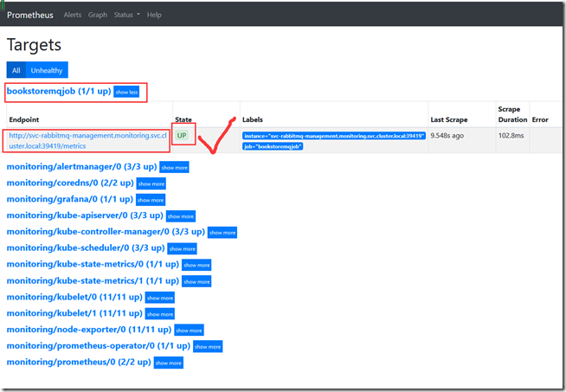
Task: Open the bookstoremqjob (1/1 up) heading link
Action: [x=59, y=91]
